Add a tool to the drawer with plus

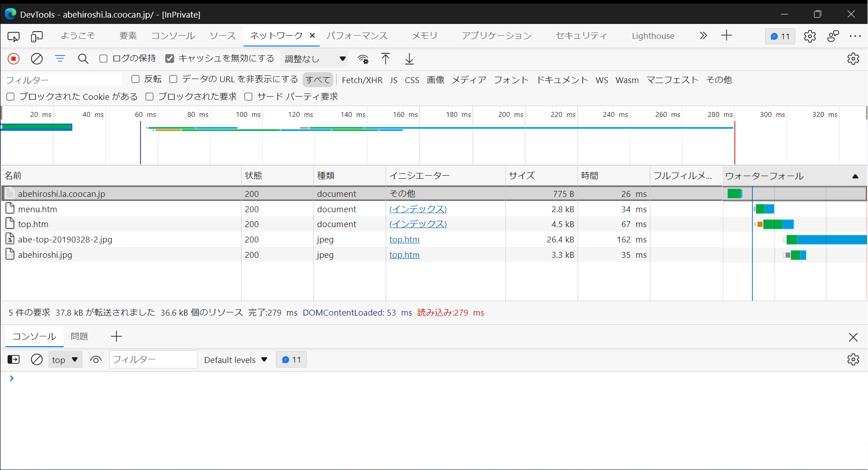pos(116,336)
